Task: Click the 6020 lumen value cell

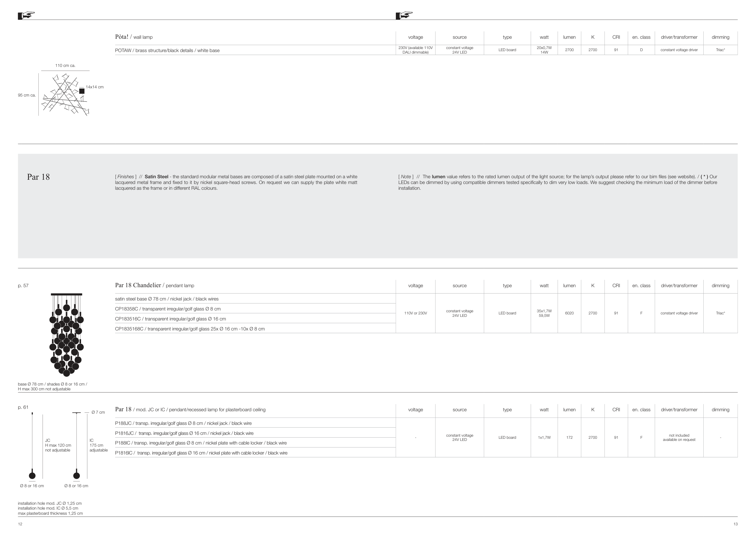Action: pyautogui.click(x=569, y=313)
